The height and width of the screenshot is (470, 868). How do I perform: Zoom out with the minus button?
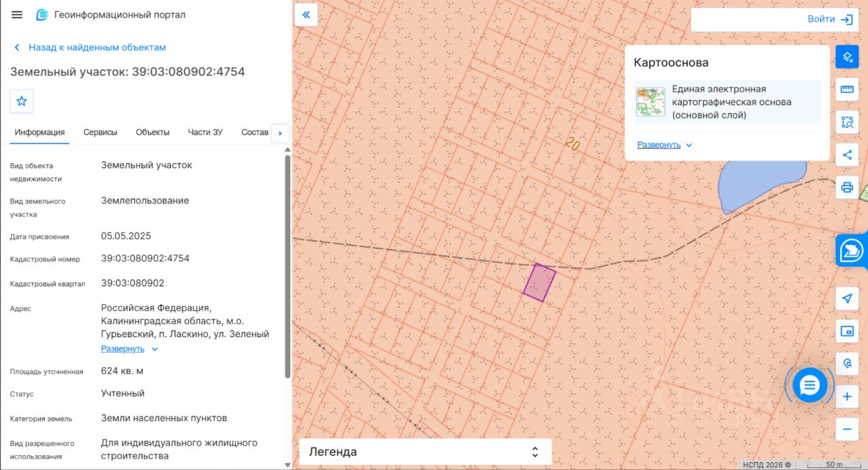pos(847,429)
